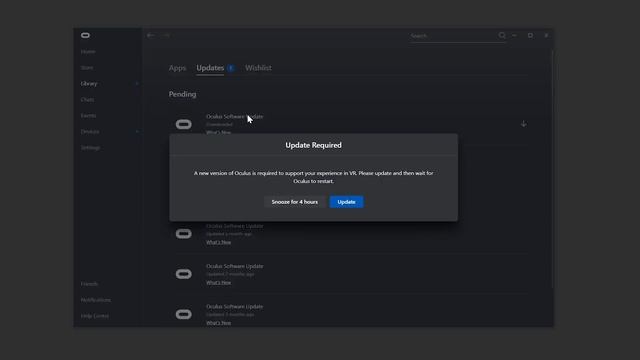Go to Home in the sidebar
Screen dimensions: 640x360
tap(88, 52)
